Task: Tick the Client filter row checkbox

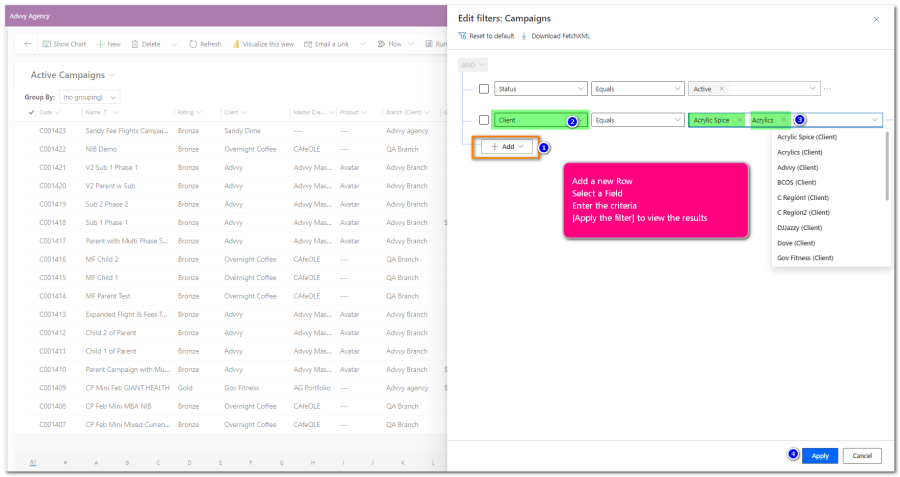Action: pyautogui.click(x=484, y=120)
